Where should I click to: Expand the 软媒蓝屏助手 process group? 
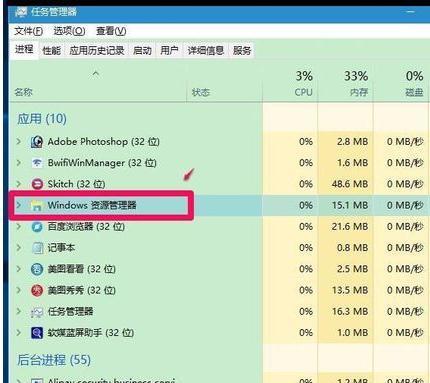[19, 333]
